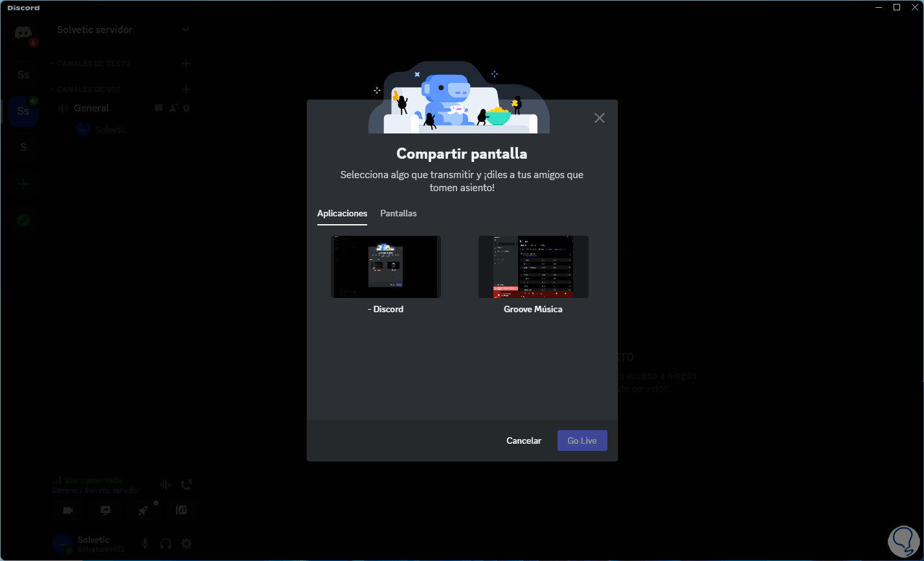Viewport: 924px width, 561px height.
Task: Switch to the Pantallas tab
Action: click(398, 214)
